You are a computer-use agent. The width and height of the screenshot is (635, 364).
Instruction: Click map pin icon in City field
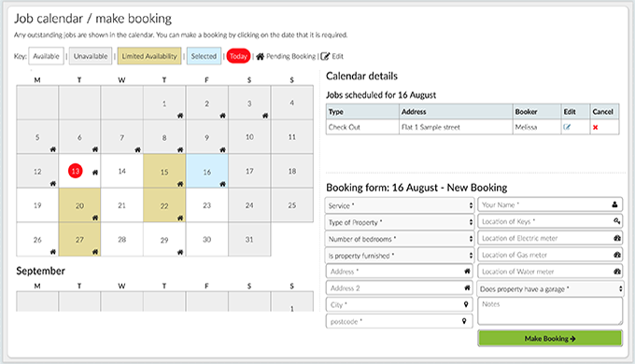466,304
